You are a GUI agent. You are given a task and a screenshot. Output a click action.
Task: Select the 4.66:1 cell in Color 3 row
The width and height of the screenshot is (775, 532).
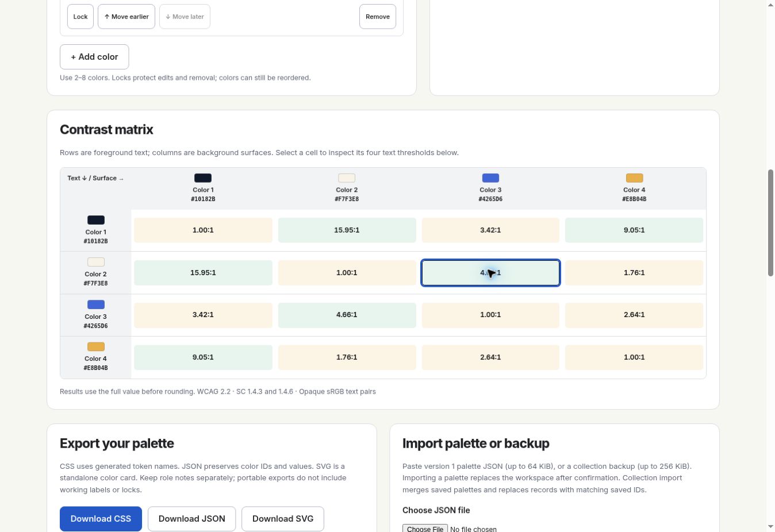coord(347,315)
